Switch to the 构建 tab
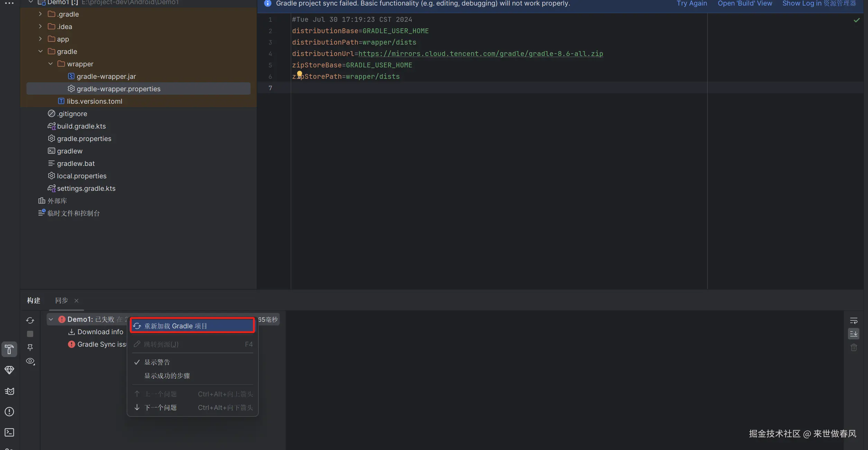The image size is (868, 450). 34,300
